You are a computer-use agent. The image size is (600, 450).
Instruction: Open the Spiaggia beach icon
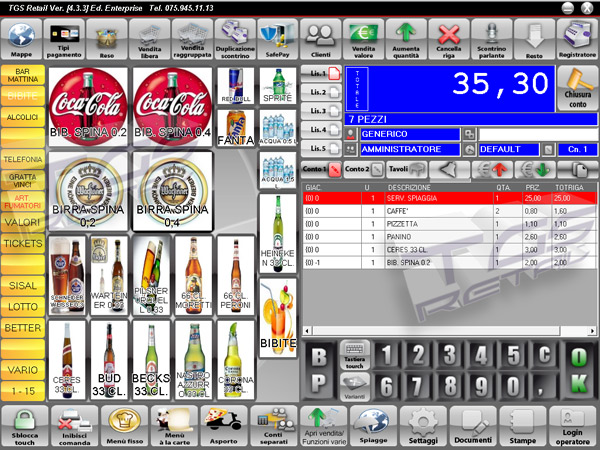click(373, 426)
